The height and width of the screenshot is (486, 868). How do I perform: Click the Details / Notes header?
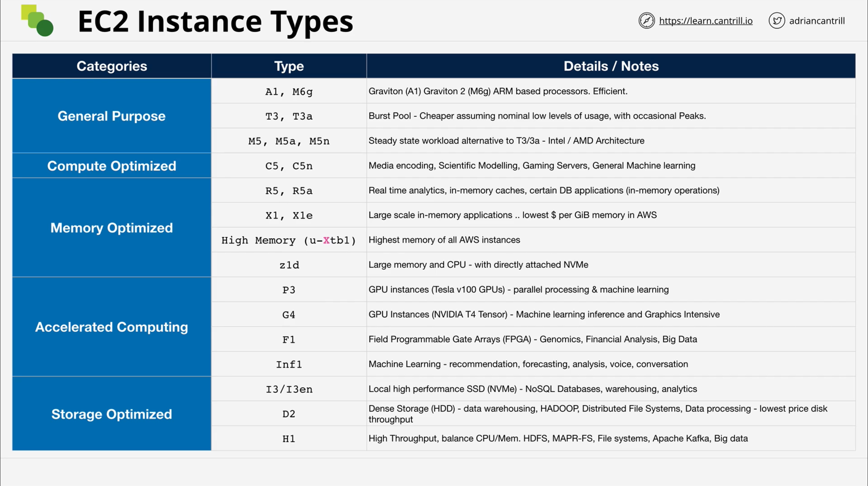pos(611,66)
